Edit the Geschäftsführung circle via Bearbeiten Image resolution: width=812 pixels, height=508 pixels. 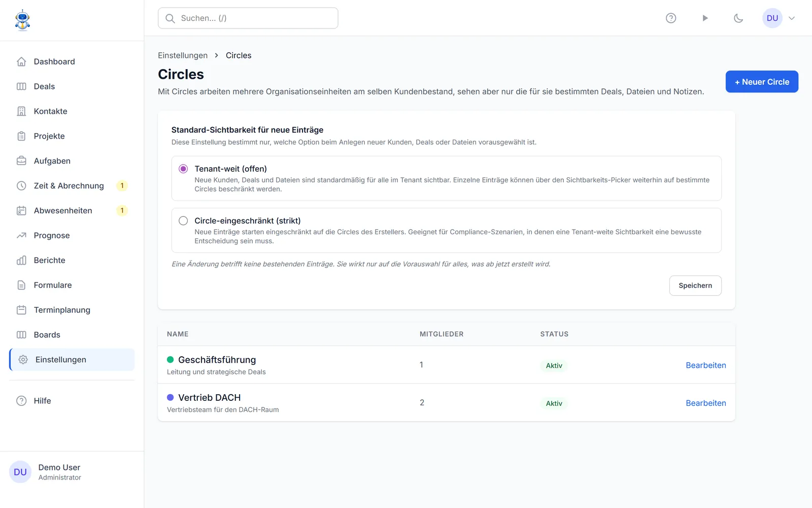pyautogui.click(x=706, y=365)
